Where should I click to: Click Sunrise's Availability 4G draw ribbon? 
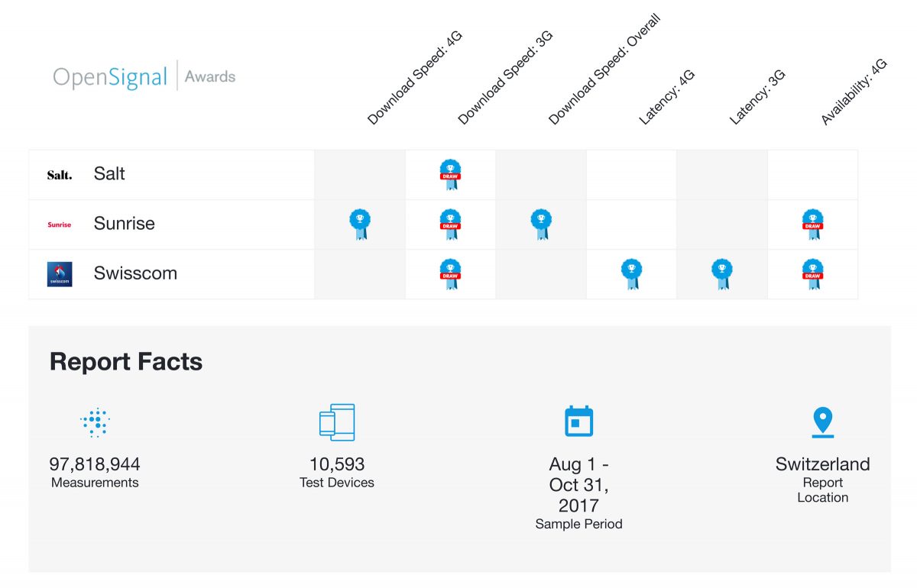click(x=812, y=224)
